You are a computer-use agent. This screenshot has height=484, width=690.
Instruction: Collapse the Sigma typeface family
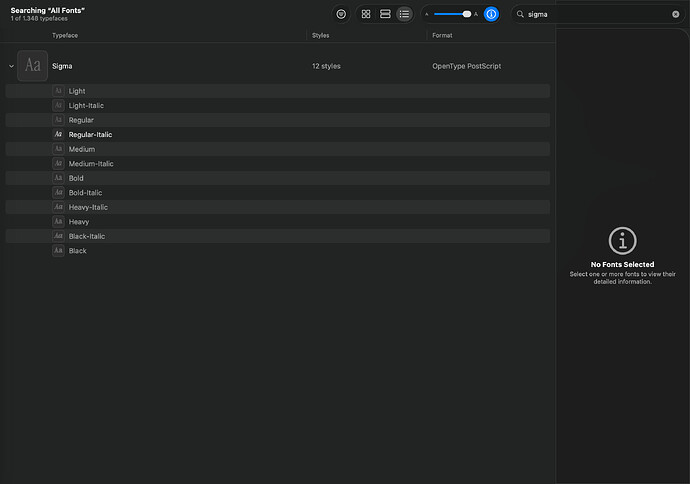(x=11, y=66)
